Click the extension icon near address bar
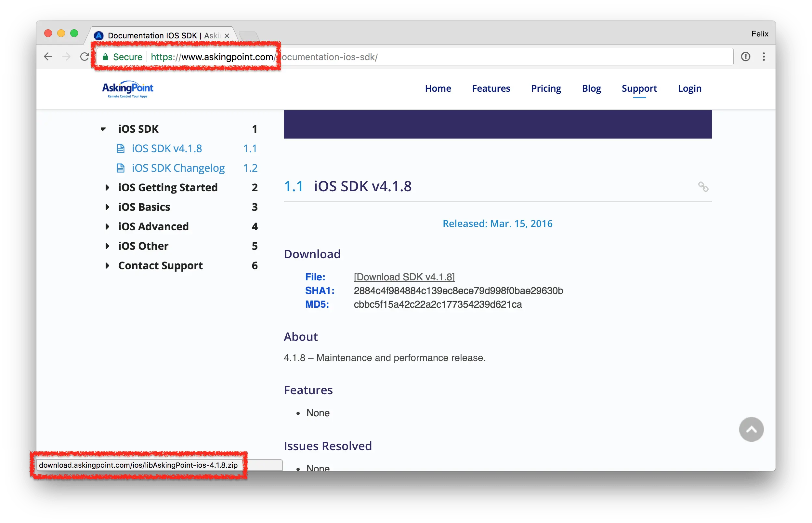Screen dimensions: 812x523 click(x=745, y=57)
